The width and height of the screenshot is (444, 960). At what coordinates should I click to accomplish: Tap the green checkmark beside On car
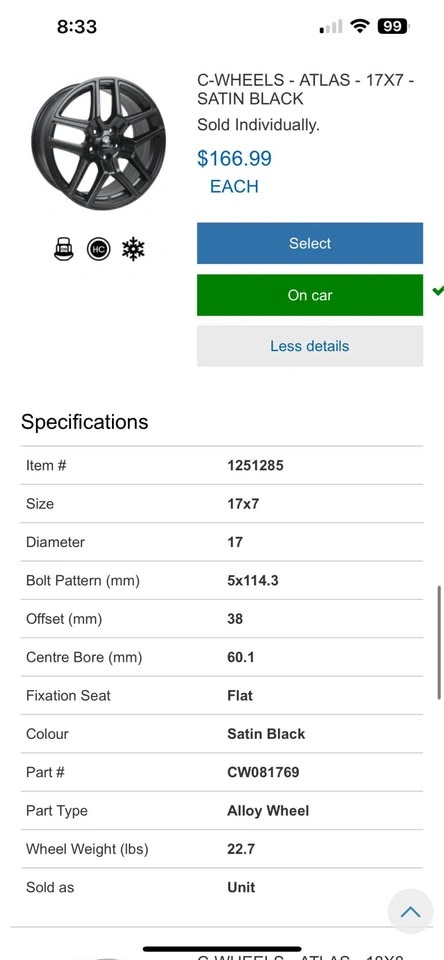437,291
